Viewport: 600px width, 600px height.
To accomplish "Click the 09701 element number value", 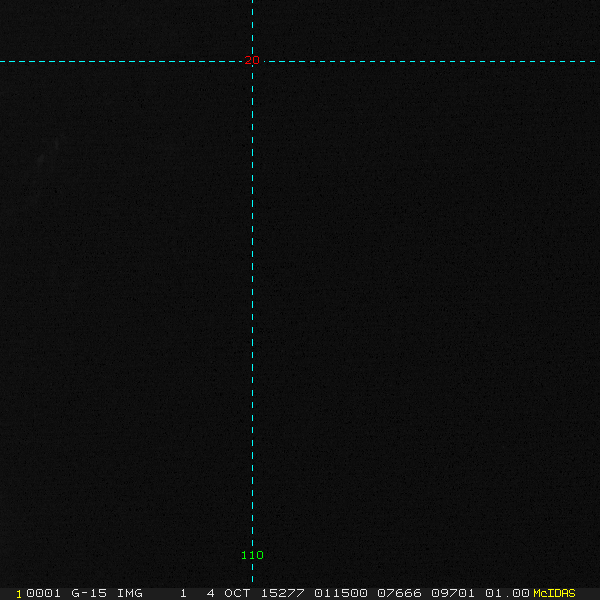I will pos(453,593).
